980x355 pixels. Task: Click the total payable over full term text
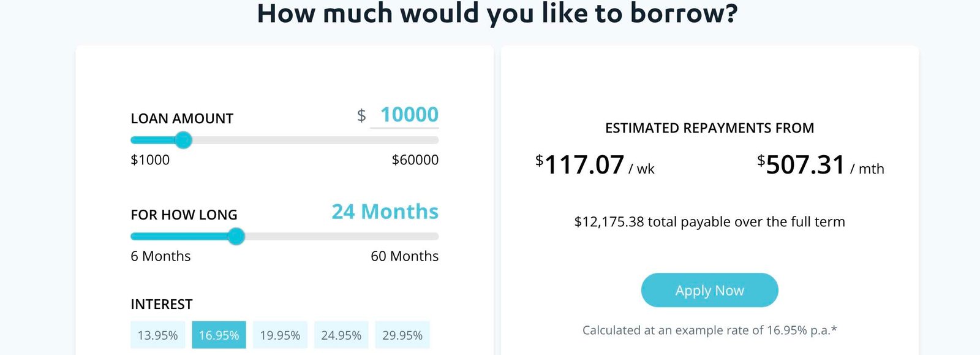point(709,222)
